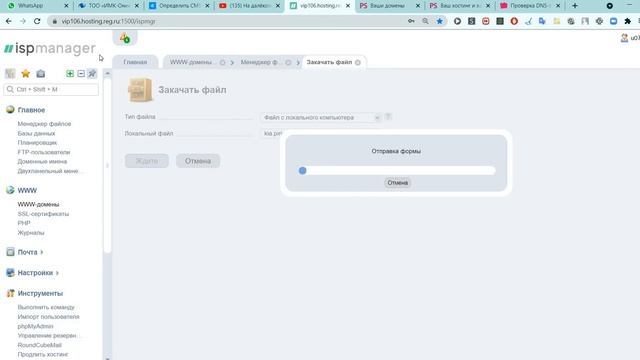Image resolution: width=640 pixels, height=360 pixels.
Task: Open FTP-пользователи from the sidebar
Action: [x=44, y=152]
